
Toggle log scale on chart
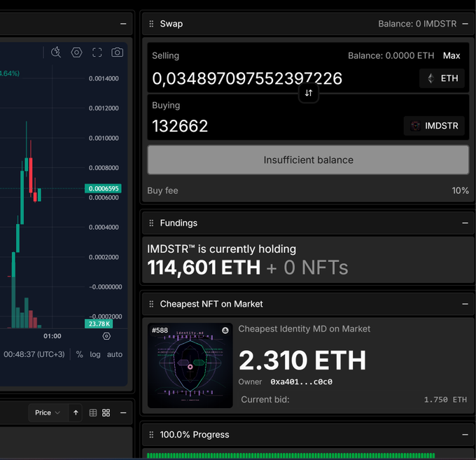[x=95, y=354]
